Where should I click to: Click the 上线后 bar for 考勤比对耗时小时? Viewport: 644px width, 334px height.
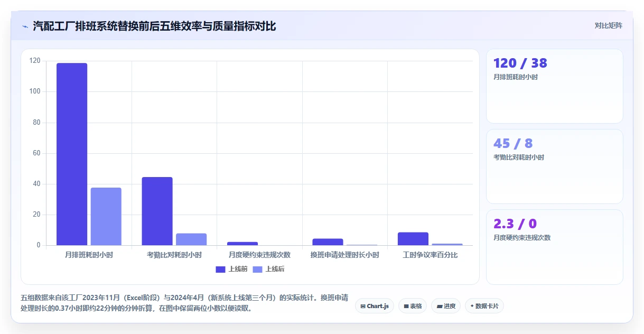(x=191, y=239)
